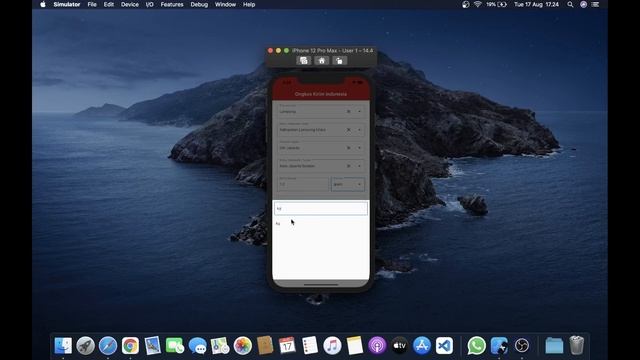
Task: Open Notes from the Dock
Action: coord(355,346)
